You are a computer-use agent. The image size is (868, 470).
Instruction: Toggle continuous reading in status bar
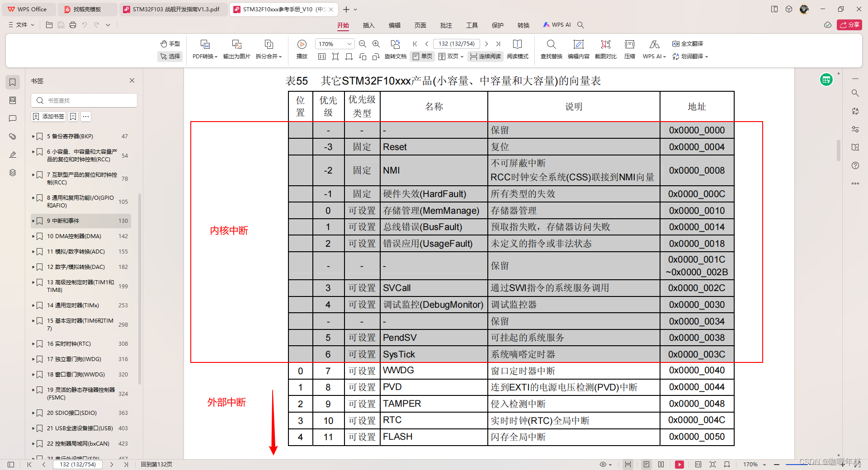(x=628, y=465)
